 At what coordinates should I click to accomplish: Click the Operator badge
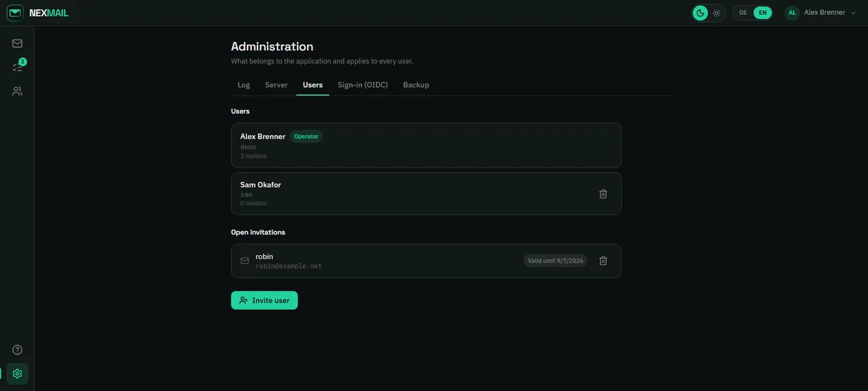[x=306, y=136]
